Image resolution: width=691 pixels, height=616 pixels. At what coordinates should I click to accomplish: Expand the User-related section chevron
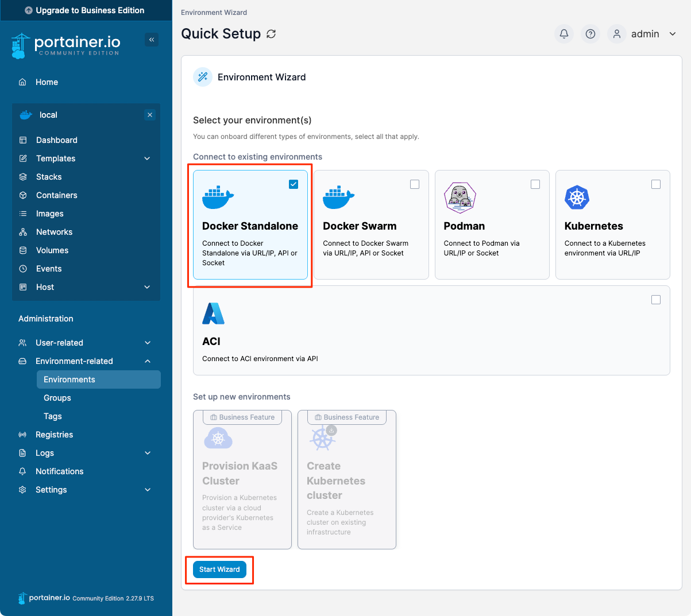[x=148, y=343]
